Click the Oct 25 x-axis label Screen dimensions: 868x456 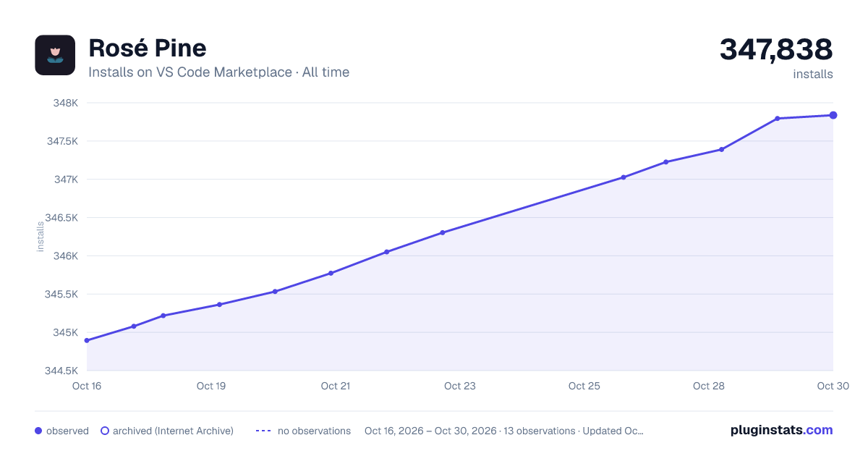(x=584, y=386)
